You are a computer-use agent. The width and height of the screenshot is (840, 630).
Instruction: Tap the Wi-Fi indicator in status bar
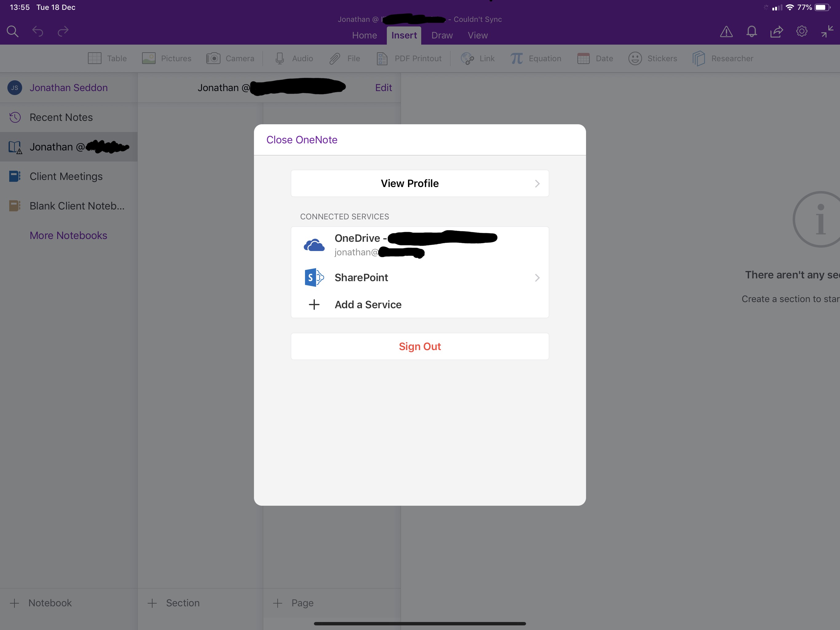pyautogui.click(x=790, y=7)
